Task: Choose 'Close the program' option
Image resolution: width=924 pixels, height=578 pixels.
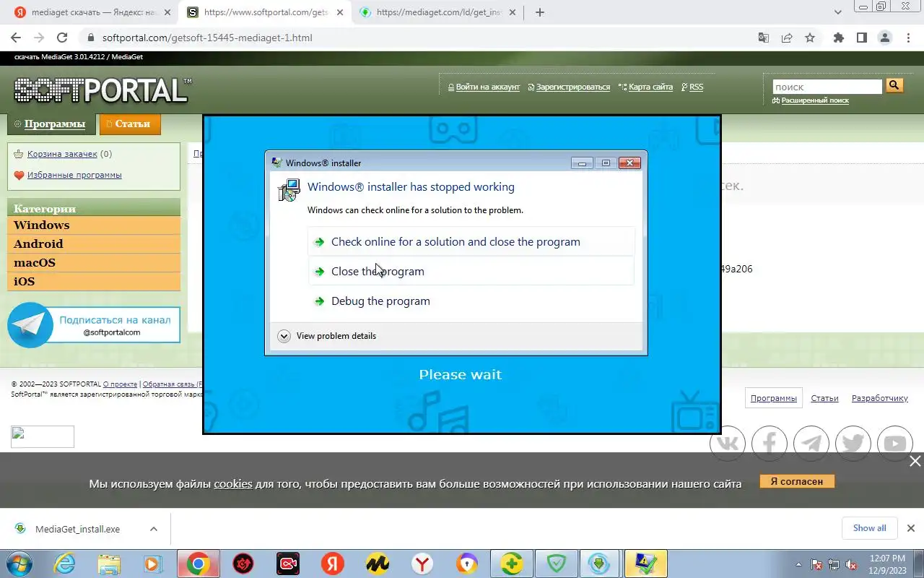Action: 471,271
